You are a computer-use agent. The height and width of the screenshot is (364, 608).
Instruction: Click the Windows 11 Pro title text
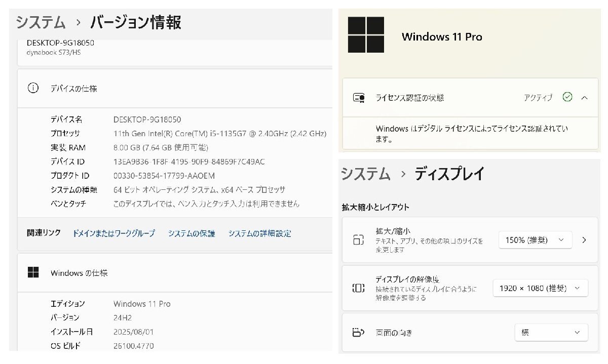pos(442,36)
